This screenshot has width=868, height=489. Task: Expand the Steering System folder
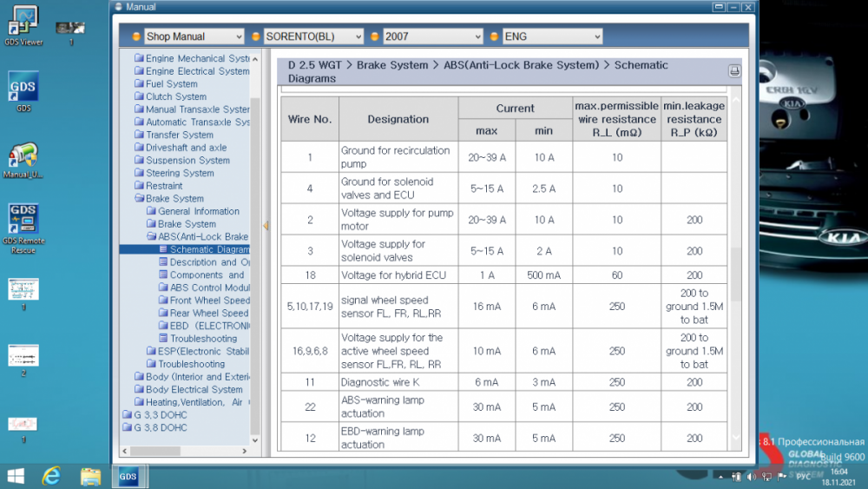[174, 173]
